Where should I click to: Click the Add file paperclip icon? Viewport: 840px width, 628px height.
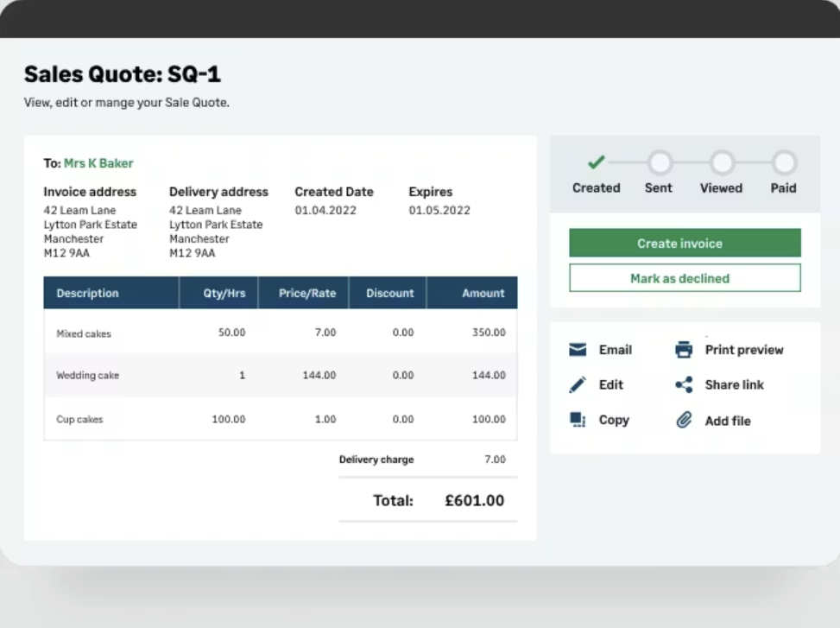(684, 420)
